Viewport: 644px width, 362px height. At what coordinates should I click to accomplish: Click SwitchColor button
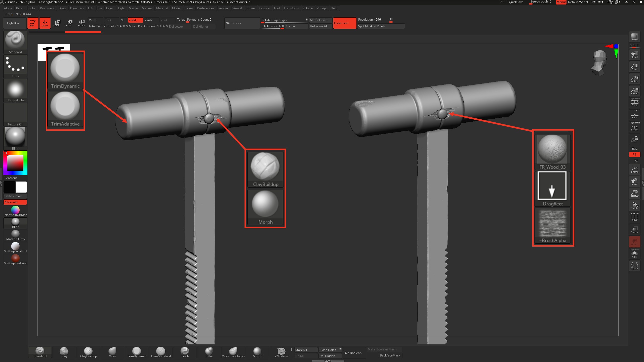pyautogui.click(x=15, y=196)
